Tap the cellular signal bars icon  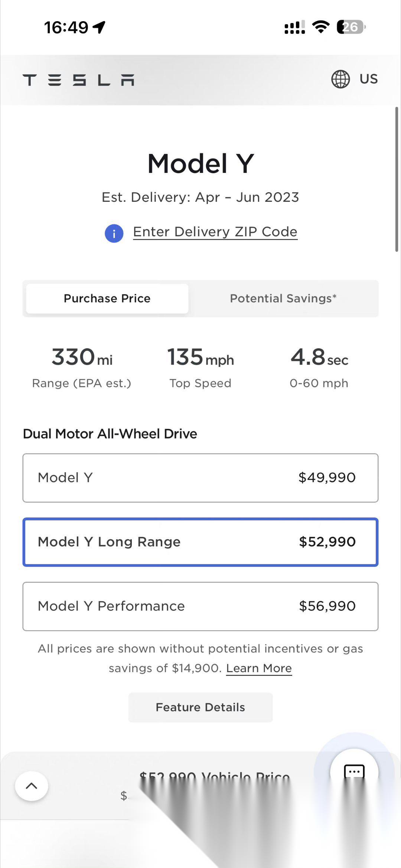pyautogui.click(x=294, y=27)
